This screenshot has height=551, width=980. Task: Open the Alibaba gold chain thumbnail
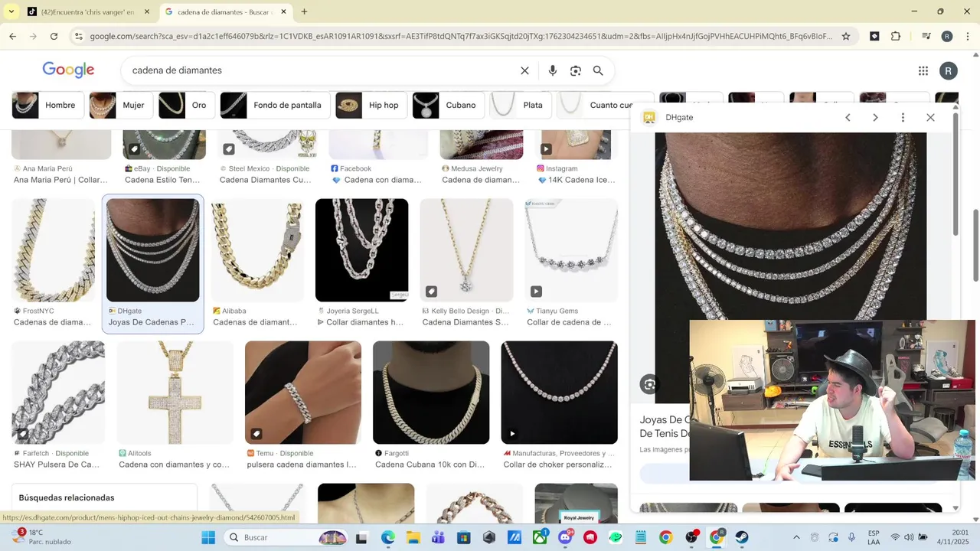coord(257,250)
